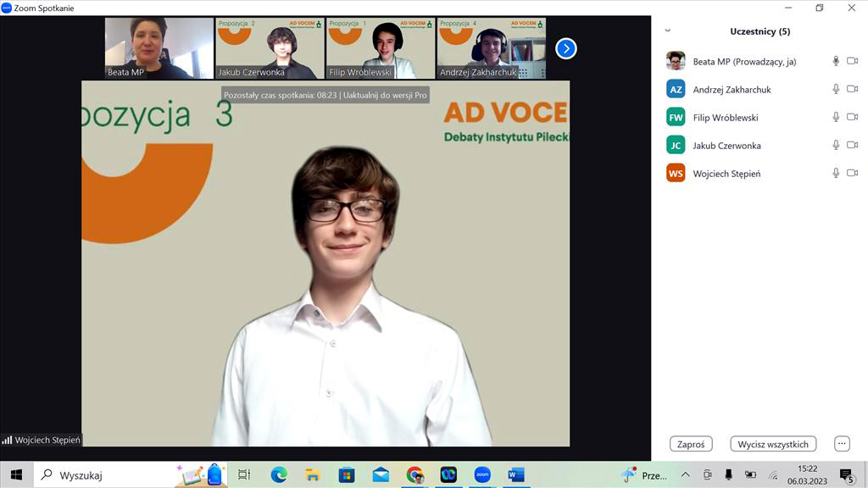Toggle Beata MP microphone icon
The height and width of the screenshot is (488, 868).
point(836,61)
